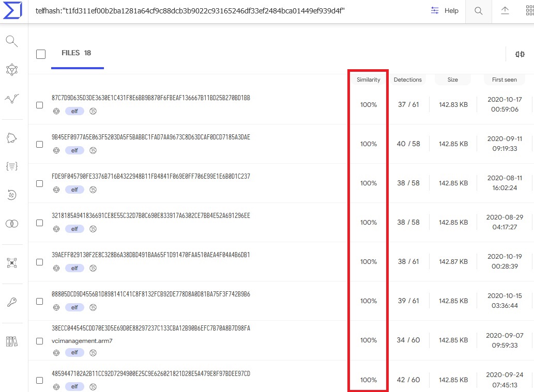Click the overlapping circles icon in the sidebar

pyautogui.click(x=12, y=223)
